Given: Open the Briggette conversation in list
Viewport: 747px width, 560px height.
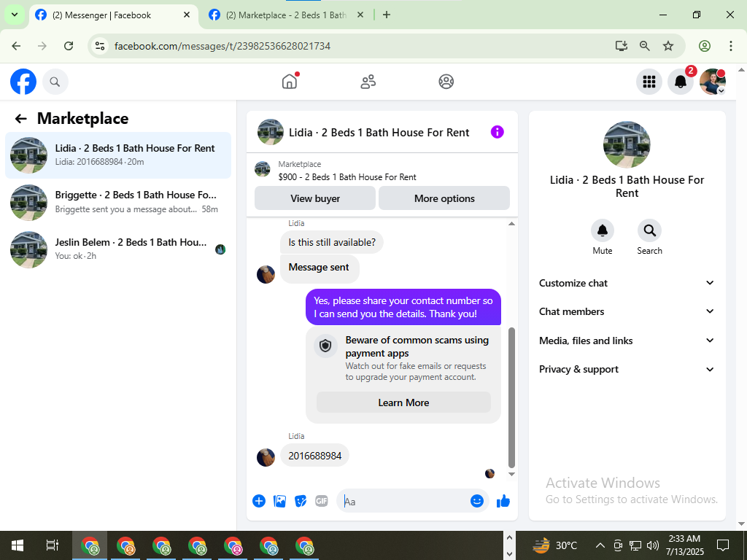Looking at the screenshot, I should point(118,203).
